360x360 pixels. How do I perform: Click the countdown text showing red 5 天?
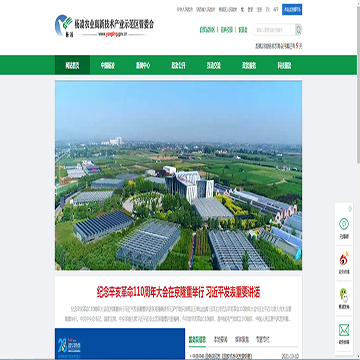click(x=279, y=46)
